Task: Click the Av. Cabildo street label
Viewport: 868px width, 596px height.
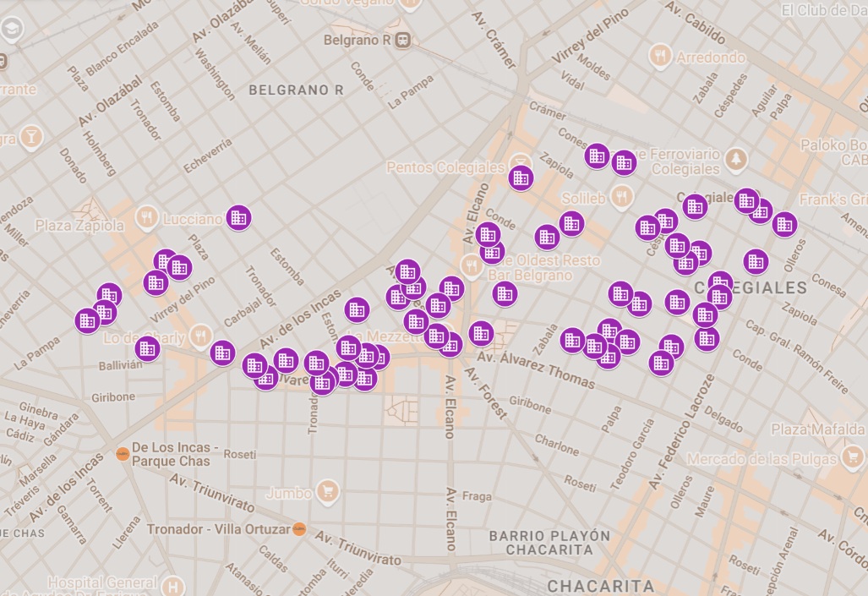Action: [x=694, y=22]
